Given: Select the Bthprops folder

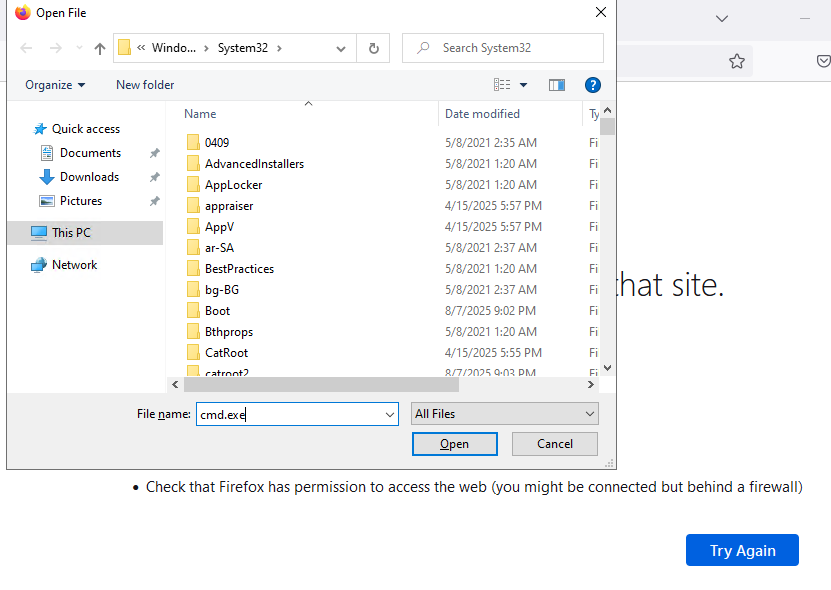Looking at the screenshot, I should click(x=229, y=332).
